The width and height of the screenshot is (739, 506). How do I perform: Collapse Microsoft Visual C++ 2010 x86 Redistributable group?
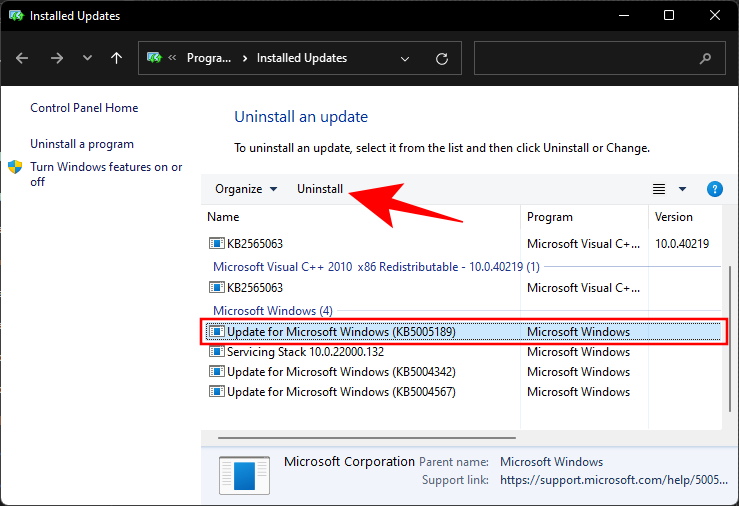click(x=376, y=267)
